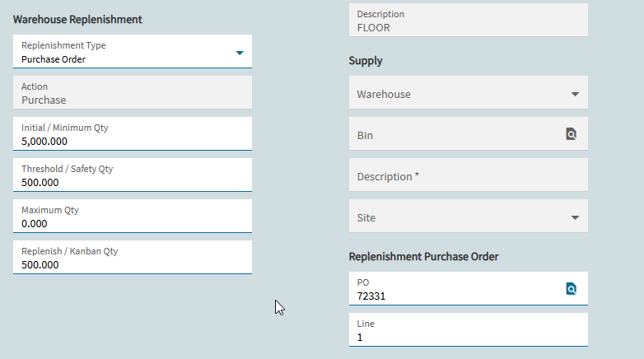Viewport: 644px width, 359px height.
Task: Select the PO number field 72331
Action: pos(456,289)
